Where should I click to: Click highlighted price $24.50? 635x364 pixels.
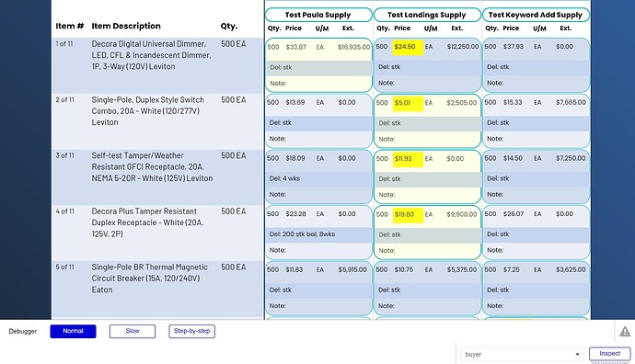tap(408, 47)
